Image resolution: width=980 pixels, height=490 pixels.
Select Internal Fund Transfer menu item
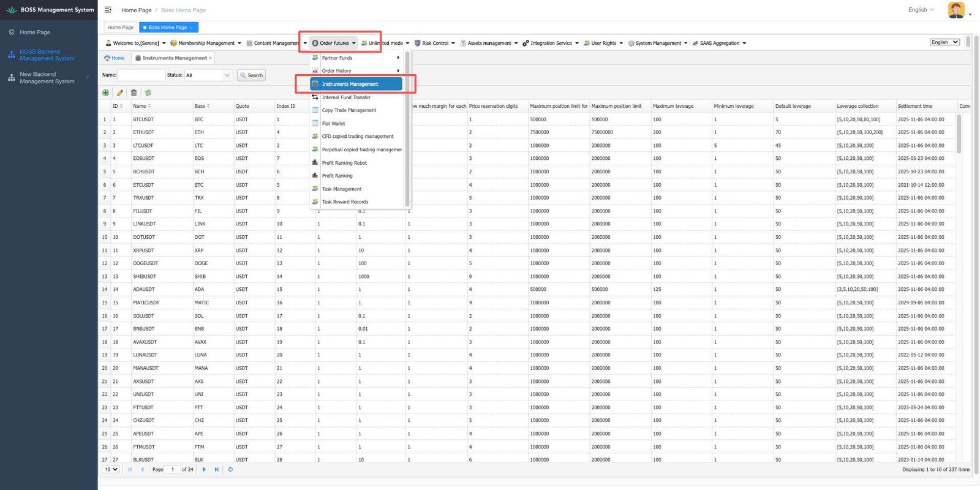(346, 97)
